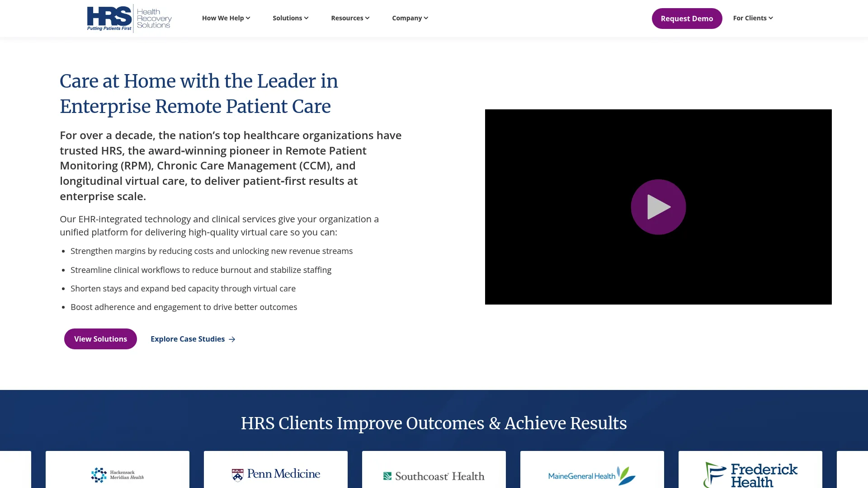Follow the Explore Case Studies link
The width and height of the screenshot is (868, 488).
pyautogui.click(x=193, y=339)
